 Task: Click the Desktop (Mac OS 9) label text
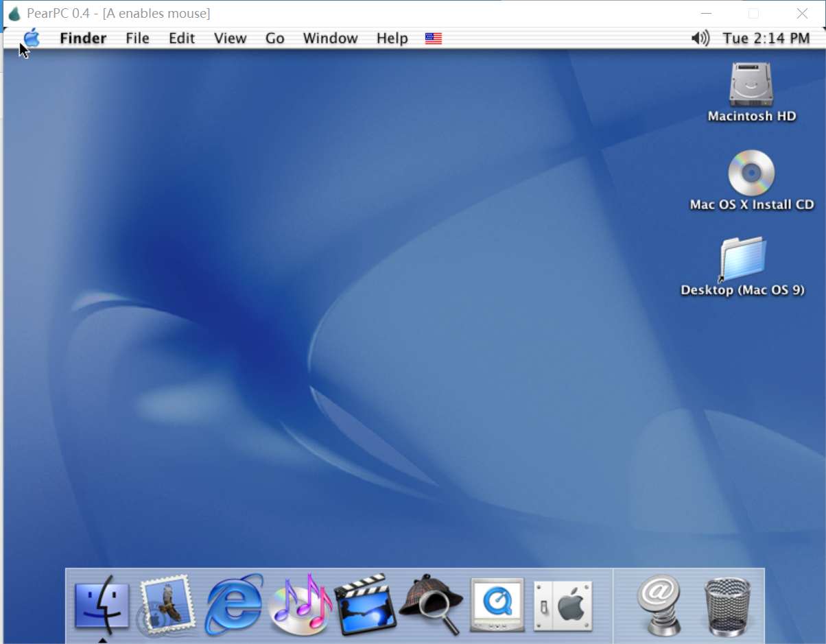click(742, 290)
